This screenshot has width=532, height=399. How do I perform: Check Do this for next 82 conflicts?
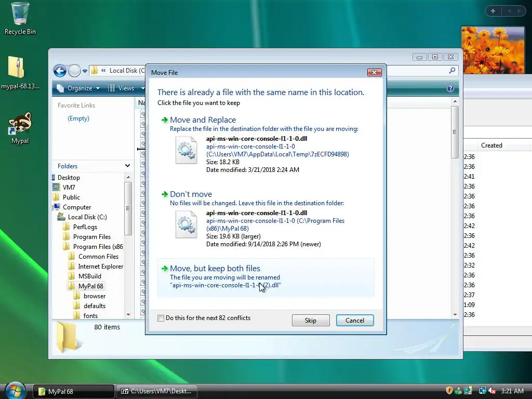(161, 318)
